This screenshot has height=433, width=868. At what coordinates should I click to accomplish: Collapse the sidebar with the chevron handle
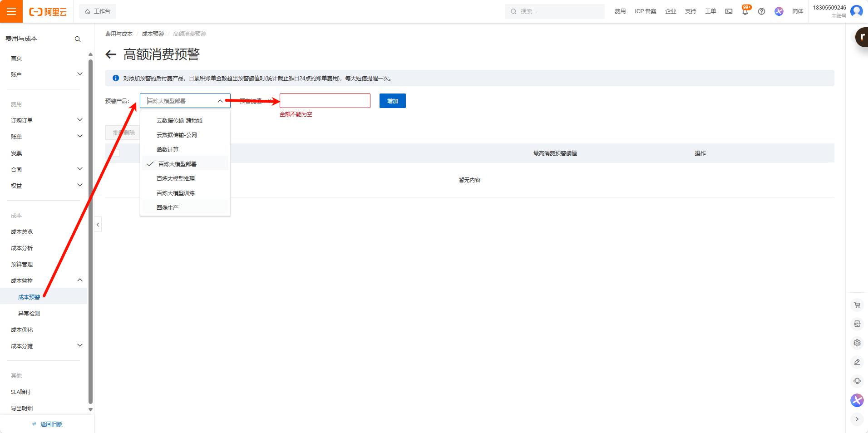(98, 225)
